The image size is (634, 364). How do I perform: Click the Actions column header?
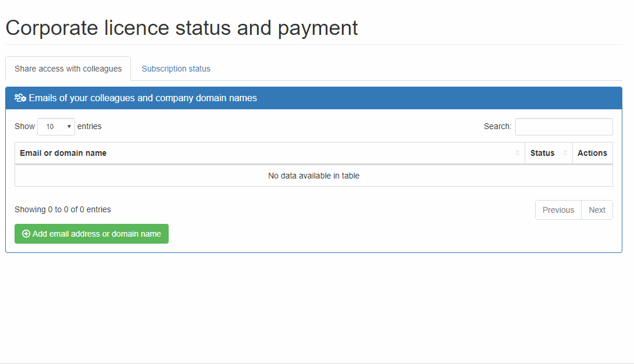click(592, 153)
